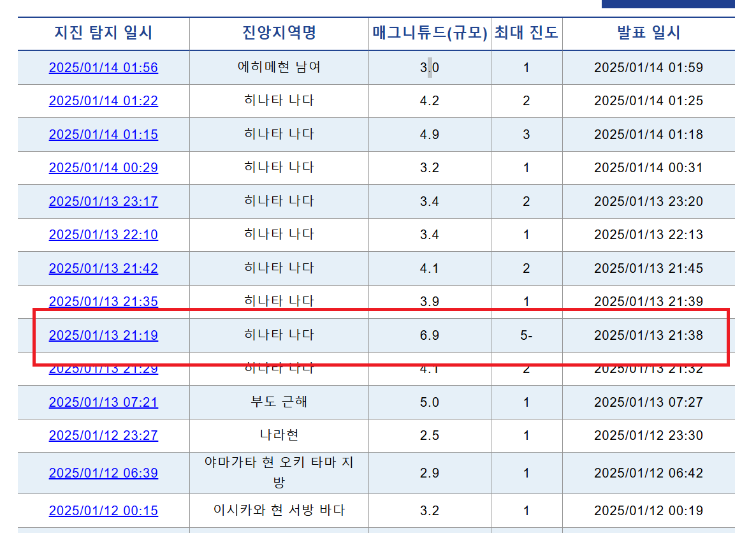
Task: Follow the 2025/01/12 23:27 detection link
Action: [103, 435]
